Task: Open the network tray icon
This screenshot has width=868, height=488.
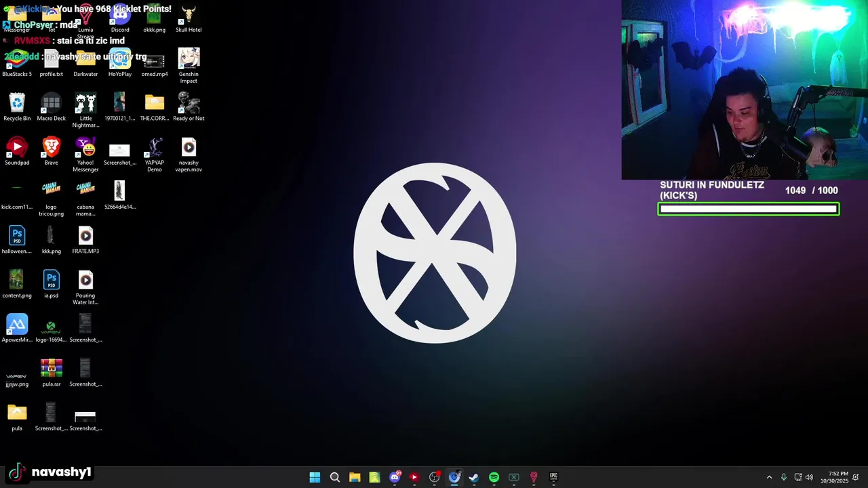Action: tap(798, 477)
